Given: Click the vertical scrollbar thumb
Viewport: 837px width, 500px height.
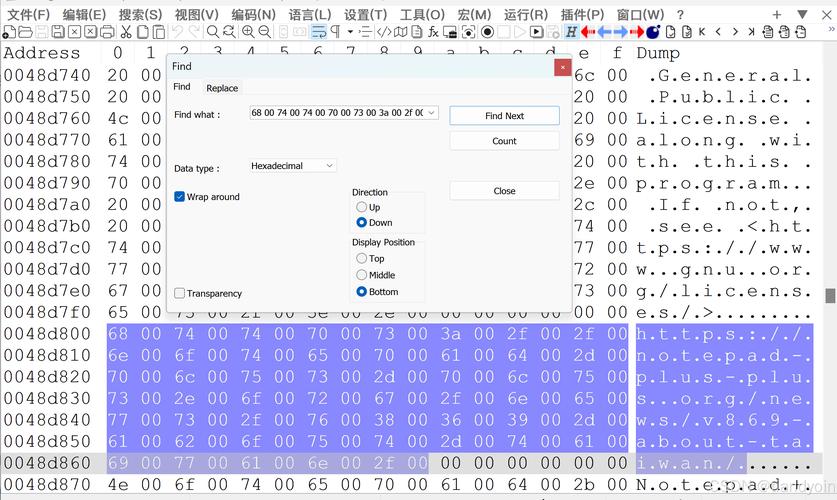Looking at the screenshot, I should [830, 295].
